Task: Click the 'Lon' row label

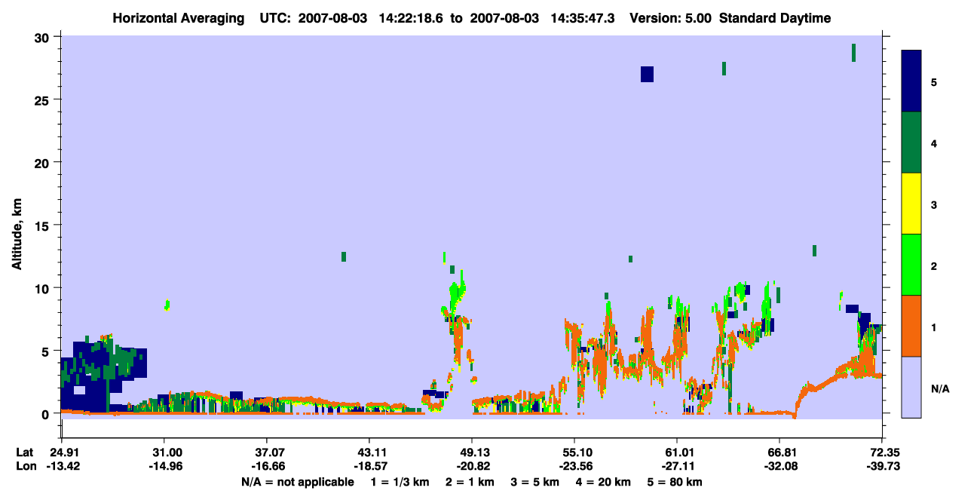Action: pyautogui.click(x=25, y=466)
